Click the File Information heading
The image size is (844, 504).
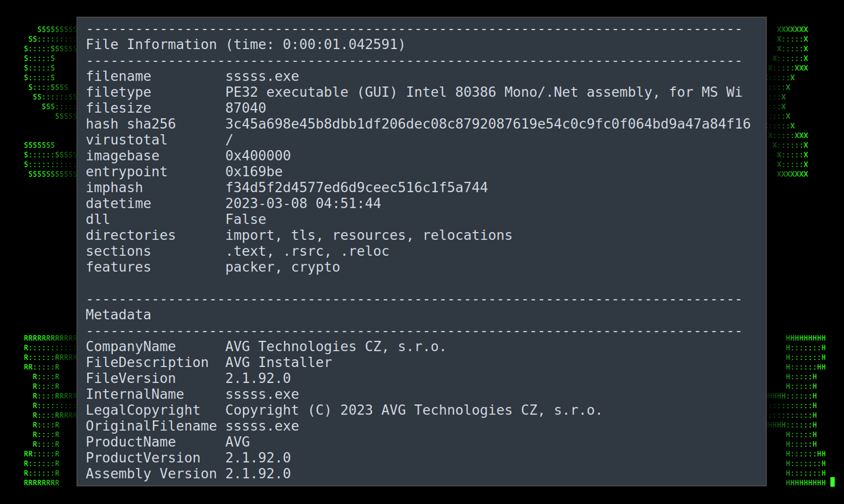pos(245,44)
